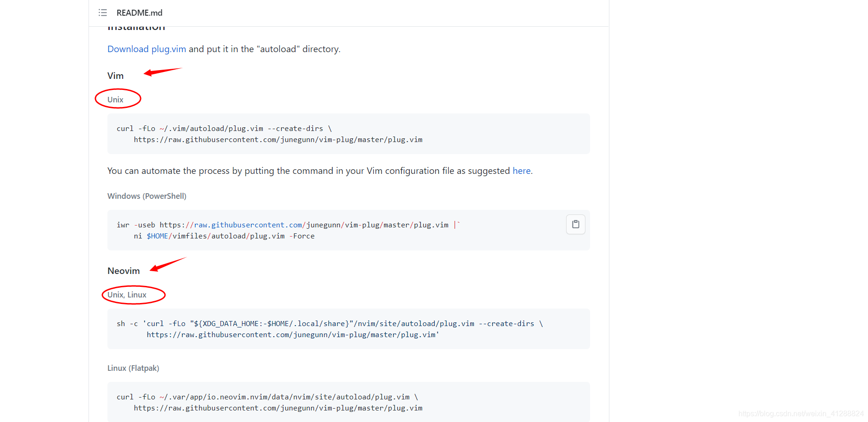Click the plug.vim URL in Flatpak block
Viewport: 868px width, 422px height.
click(x=278, y=408)
